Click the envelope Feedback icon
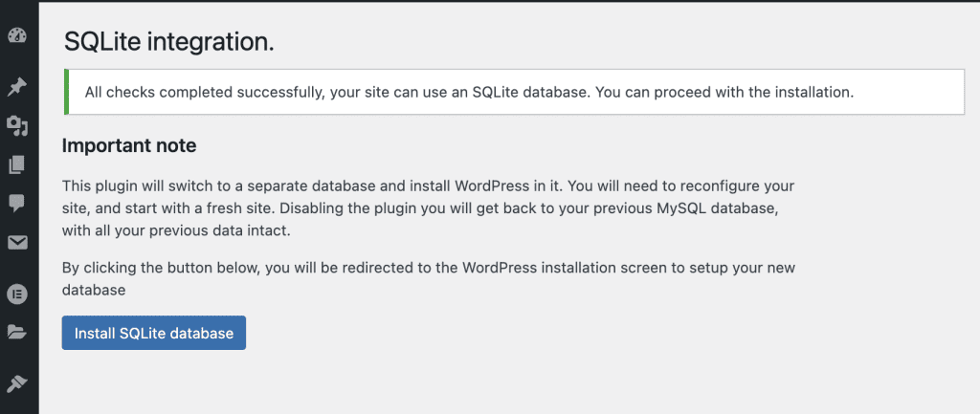Image resolution: width=980 pixels, height=414 pixels. pos(17,243)
